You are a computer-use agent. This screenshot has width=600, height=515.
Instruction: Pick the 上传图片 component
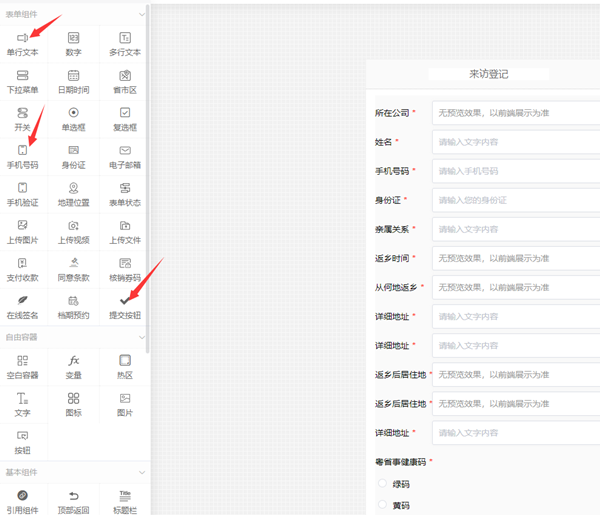(x=22, y=231)
